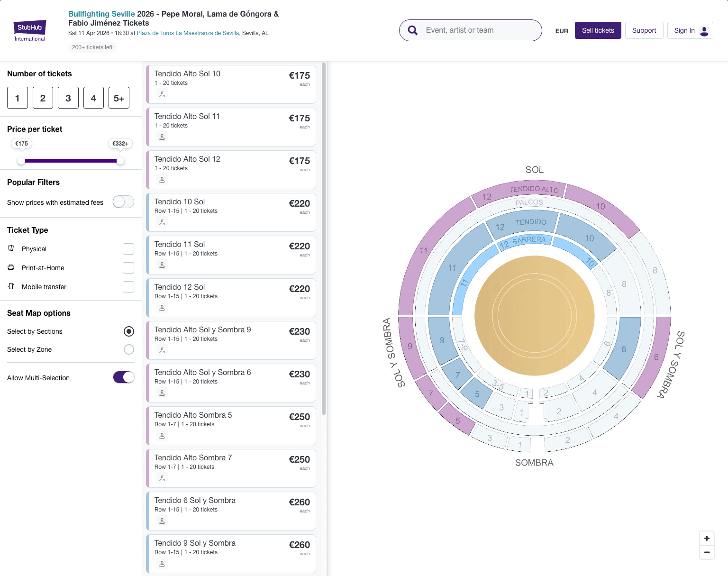Click the maximum price slider handle

pos(120,161)
